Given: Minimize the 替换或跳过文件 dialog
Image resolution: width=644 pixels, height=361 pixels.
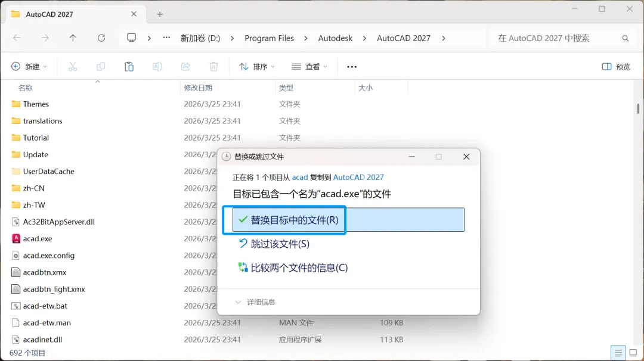Looking at the screenshot, I should [x=411, y=157].
